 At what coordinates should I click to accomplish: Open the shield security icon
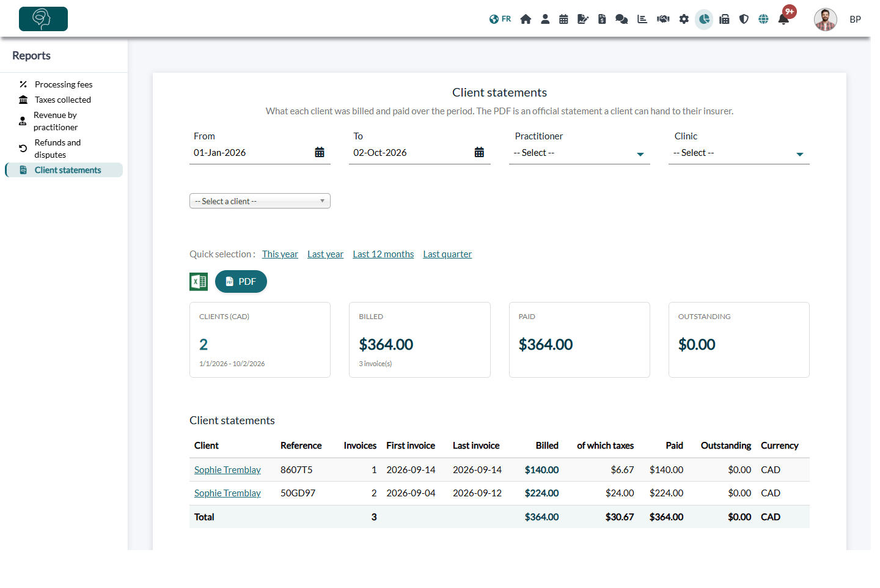[744, 19]
